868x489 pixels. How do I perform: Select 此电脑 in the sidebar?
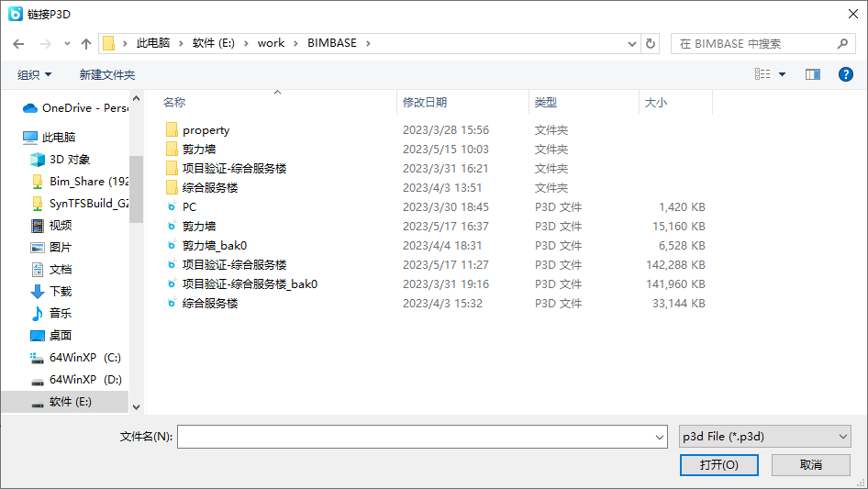click(x=50, y=137)
